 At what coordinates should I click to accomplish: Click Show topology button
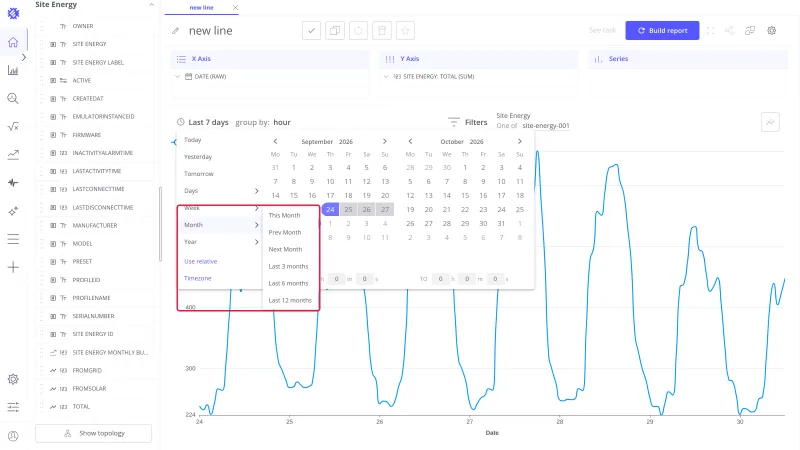click(93, 433)
